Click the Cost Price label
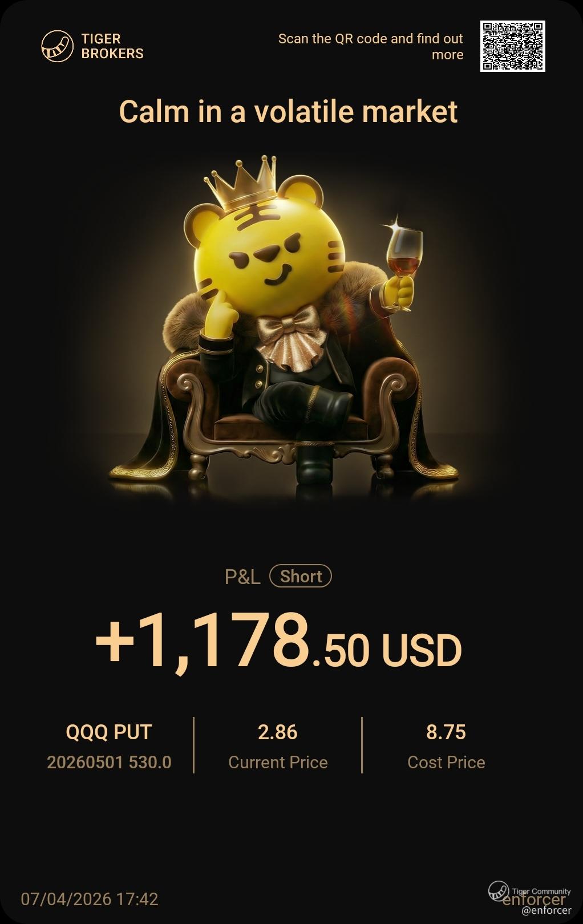Screen dimensions: 583x924 pos(446,763)
